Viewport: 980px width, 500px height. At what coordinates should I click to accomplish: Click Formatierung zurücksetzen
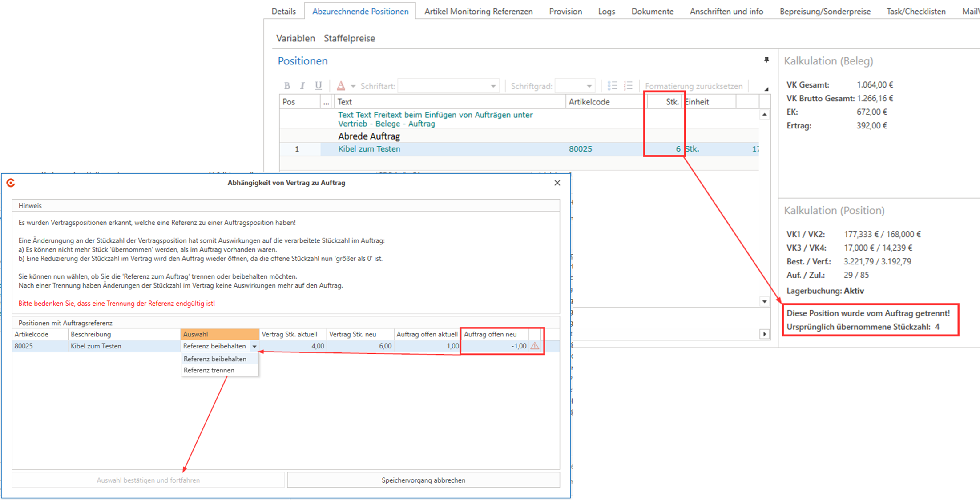(694, 86)
